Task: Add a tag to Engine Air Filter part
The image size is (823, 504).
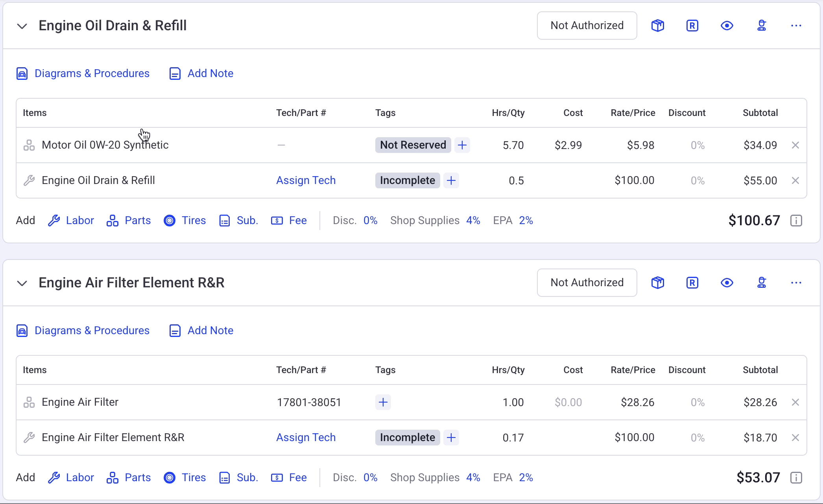Action: click(383, 402)
